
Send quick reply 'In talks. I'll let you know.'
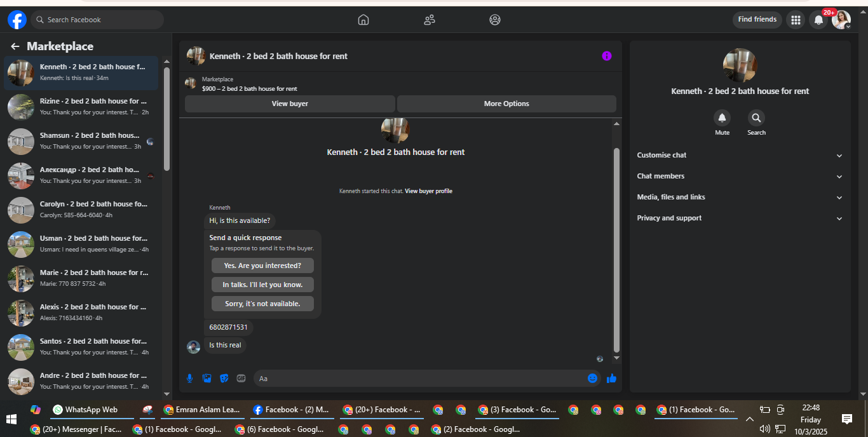[262, 285]
